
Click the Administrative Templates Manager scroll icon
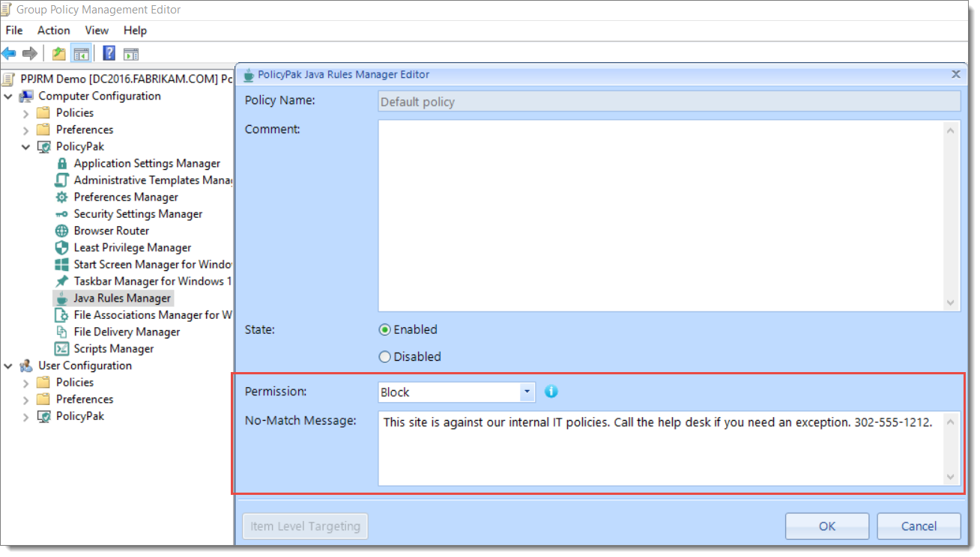[x=62, y=180]
